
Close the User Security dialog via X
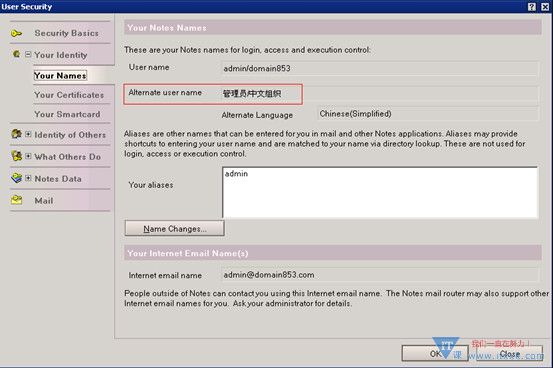coord(545,7)
